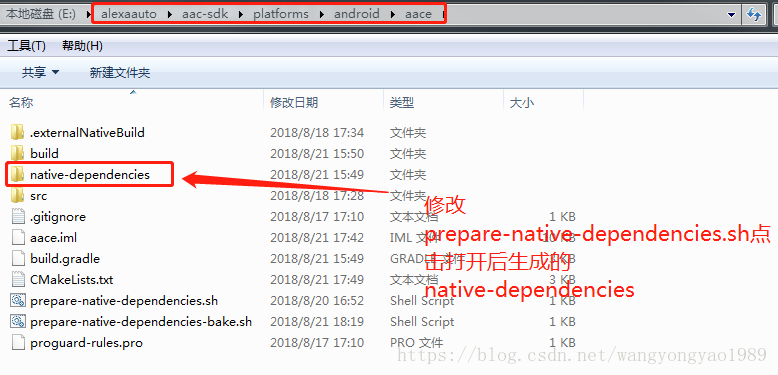
Task: Select the .externalNativeBuild folder name
Action: (87, 132)
